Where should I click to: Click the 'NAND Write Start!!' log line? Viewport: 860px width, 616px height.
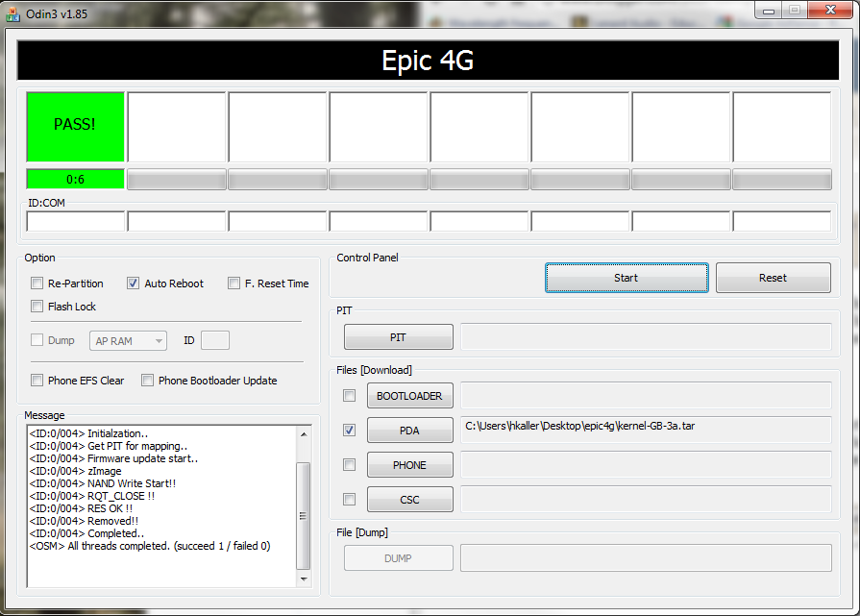point(103,483)
